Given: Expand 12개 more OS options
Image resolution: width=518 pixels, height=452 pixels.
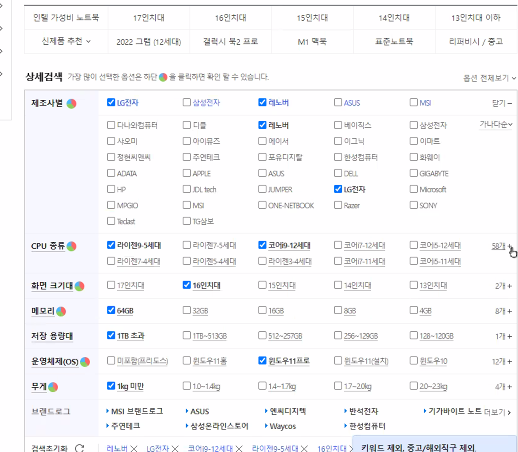Looking at the screenshot, I should click(x=502, y=362).
